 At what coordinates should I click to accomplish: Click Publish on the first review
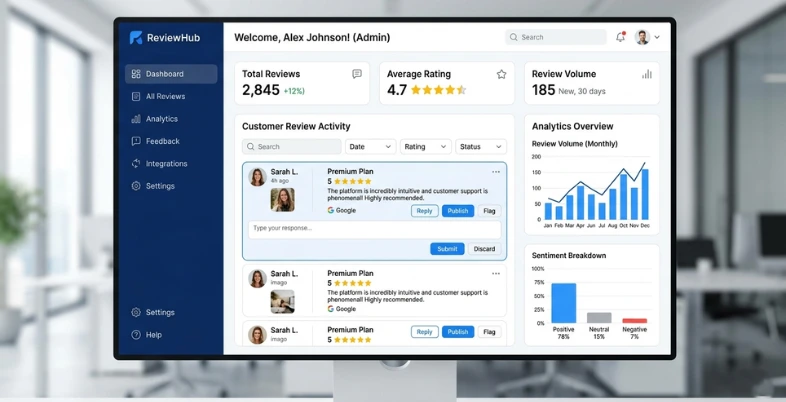(458, 211)
